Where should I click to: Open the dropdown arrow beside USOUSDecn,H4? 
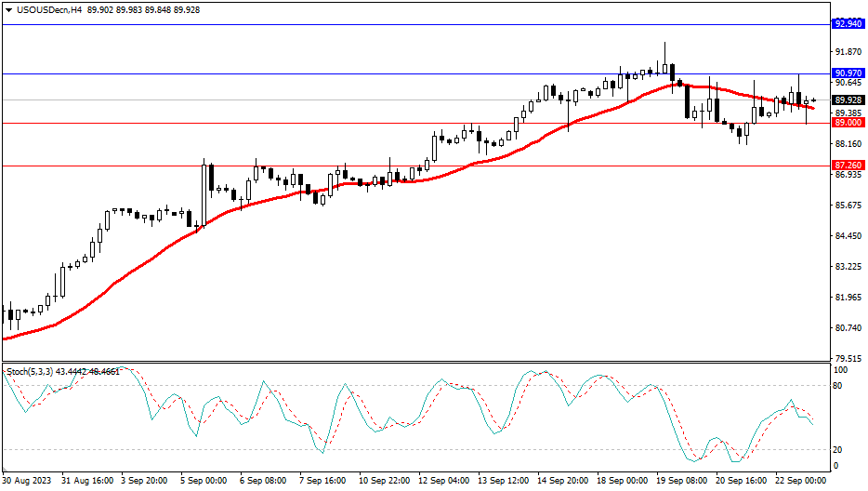click(x=8, y=9)
